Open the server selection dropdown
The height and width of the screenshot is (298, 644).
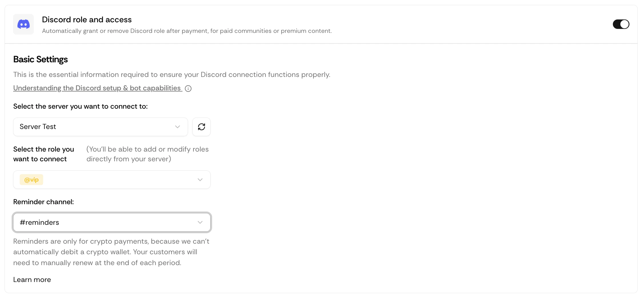(100, 127)
